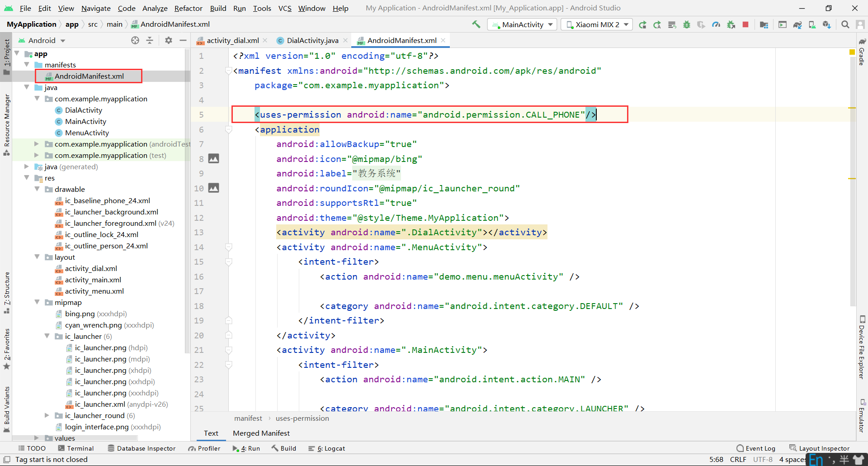Launch the Layout Inspector
Screen dimensions: 868x466
coord(824,448)
